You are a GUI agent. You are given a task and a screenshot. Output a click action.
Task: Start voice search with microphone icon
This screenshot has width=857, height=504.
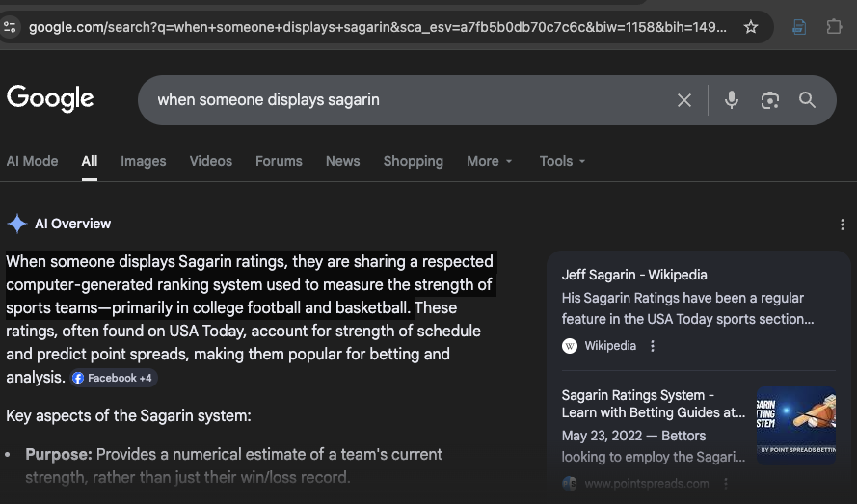point(732,100)
